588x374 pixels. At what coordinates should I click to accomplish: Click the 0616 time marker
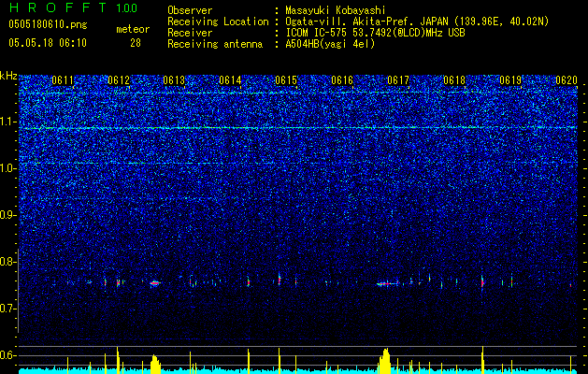tap(342, 80)
